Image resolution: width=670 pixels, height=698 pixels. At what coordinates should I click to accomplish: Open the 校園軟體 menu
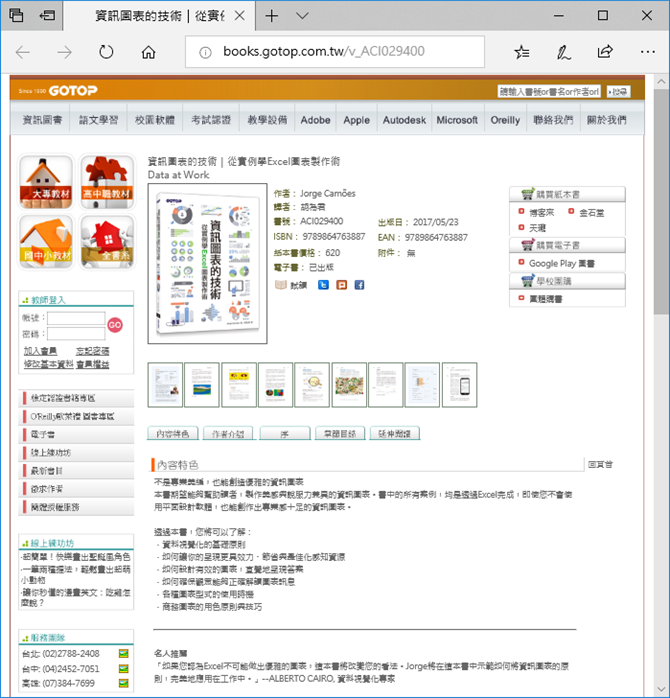pyautogui.click(x=155, y=120)
